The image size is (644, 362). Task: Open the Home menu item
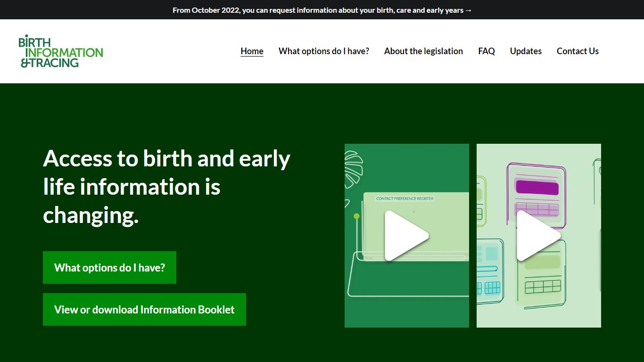click(252, 51)
